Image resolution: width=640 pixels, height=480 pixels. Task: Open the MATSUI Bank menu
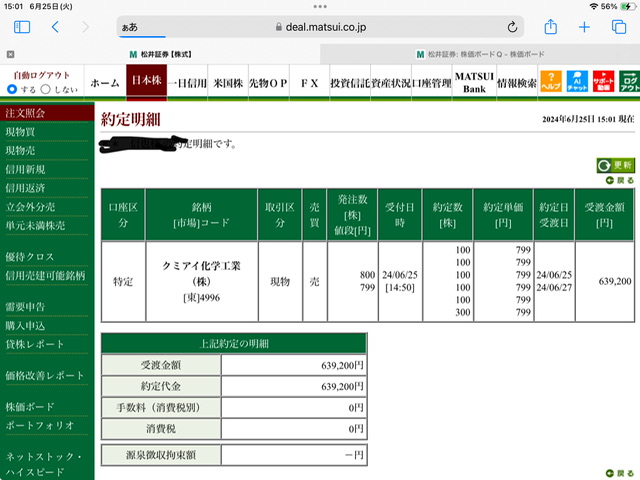click(474, 83)
